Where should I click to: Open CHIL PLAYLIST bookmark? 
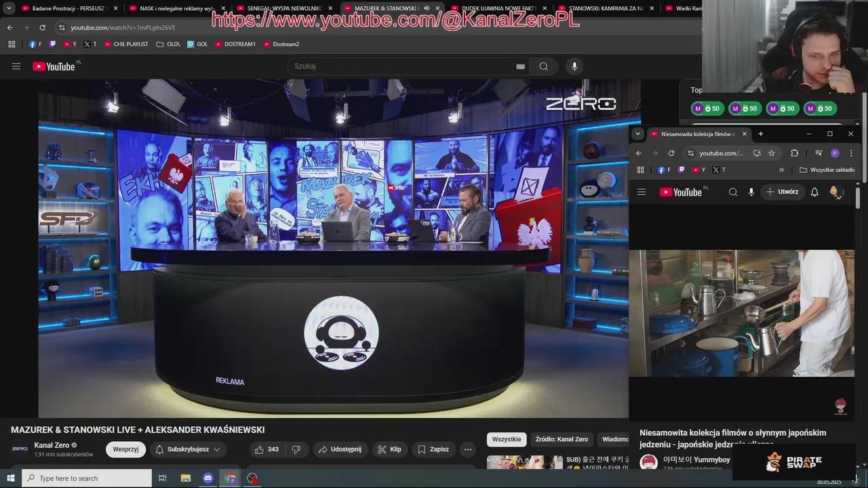[x=126, y=44]
